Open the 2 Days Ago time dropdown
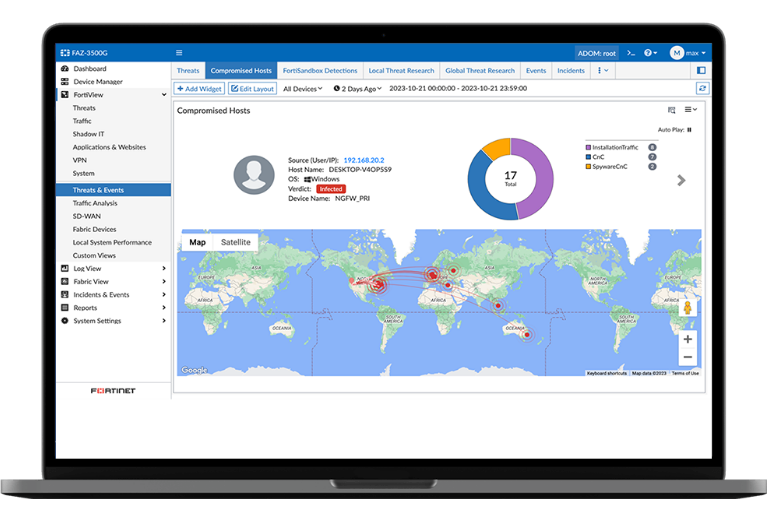778x511 pixels. coord(357,88)
